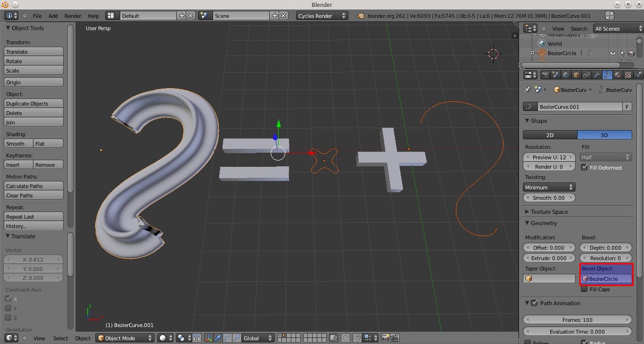
Task: Open the World properties tab
Action: point(566,75)
